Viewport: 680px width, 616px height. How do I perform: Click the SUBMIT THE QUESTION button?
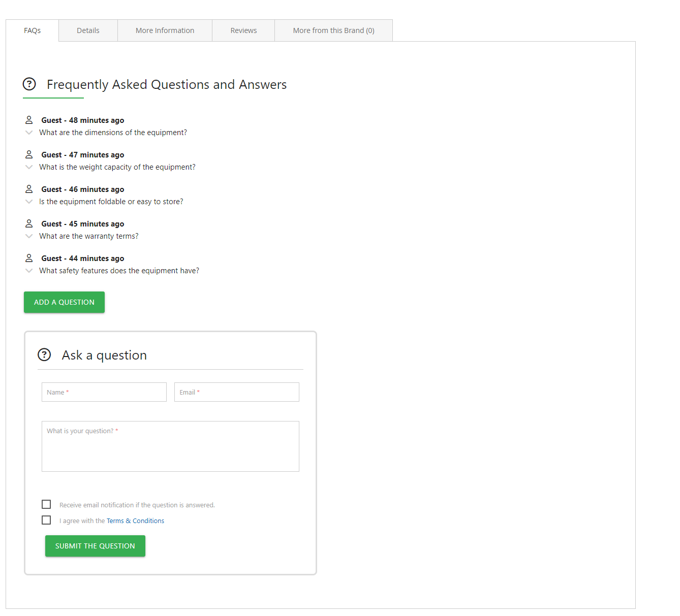pyautogui.click(x=95, y=546)
